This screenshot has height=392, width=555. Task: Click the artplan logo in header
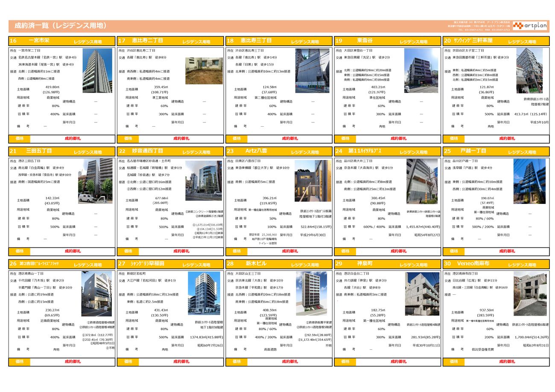pyautogui.click(x=530, y=26)
